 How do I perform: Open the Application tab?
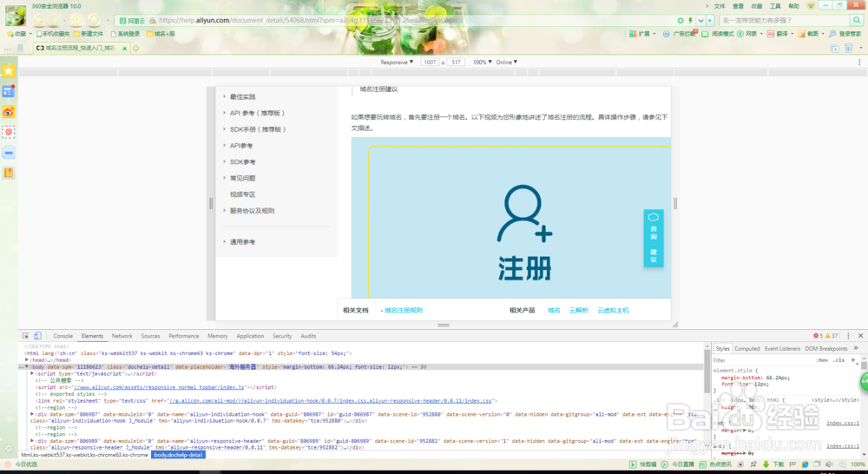click(250, 336)
